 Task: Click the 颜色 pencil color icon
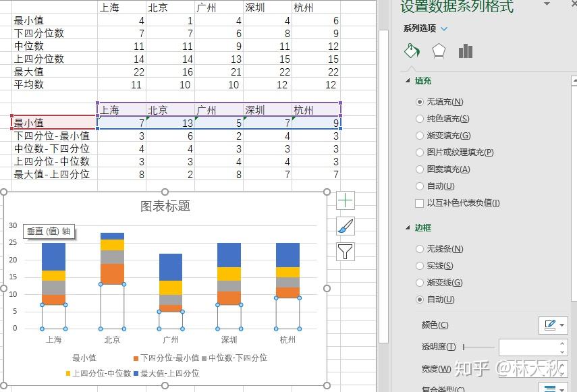551,325
